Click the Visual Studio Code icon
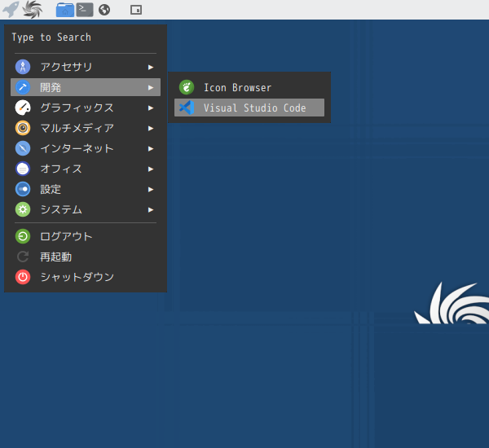Image resolution: width=489 pixels, height=448 pixels. point(187,108)
